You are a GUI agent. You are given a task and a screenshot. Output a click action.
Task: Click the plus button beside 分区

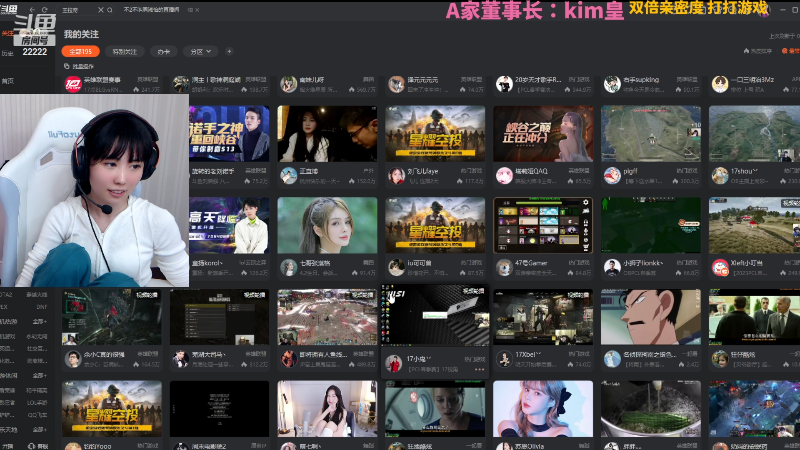coord(229,52)
